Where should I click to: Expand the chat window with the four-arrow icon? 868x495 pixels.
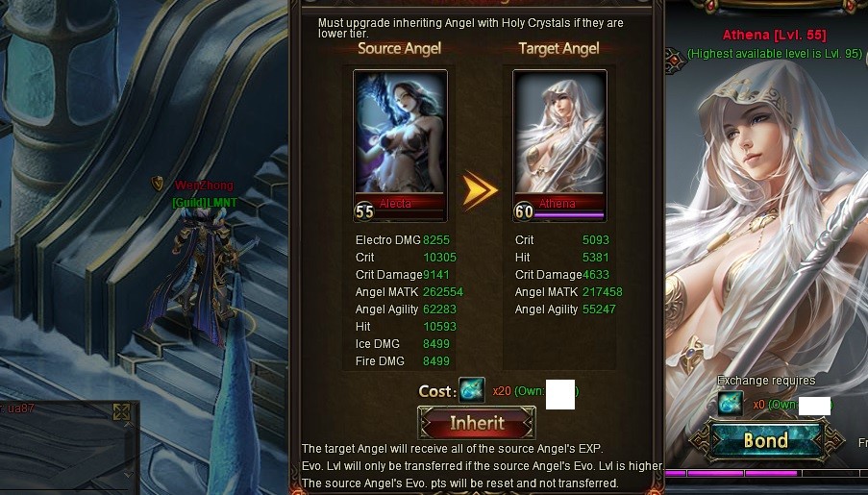point(121,412)
